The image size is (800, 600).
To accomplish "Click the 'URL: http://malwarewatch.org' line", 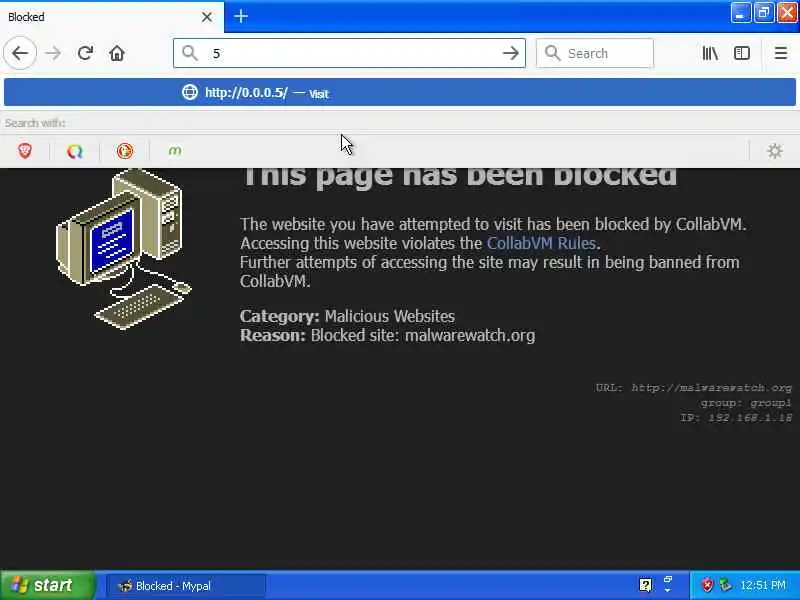I will point(693,388).
